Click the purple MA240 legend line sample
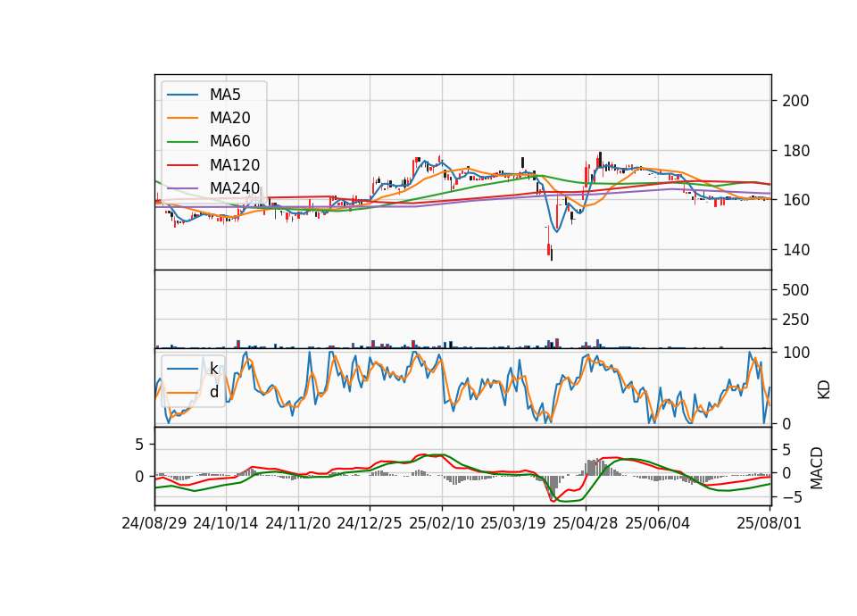Viewport: 857px width, 616px height. (x=182, y=188)
